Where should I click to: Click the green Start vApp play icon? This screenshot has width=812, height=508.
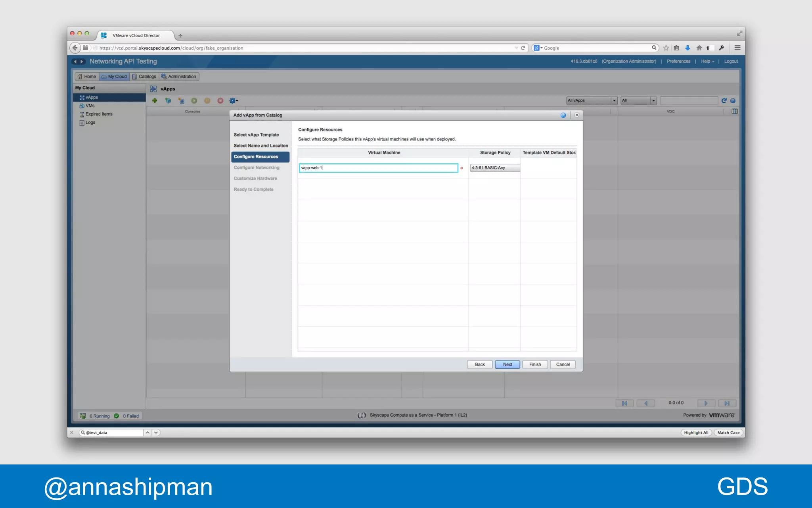pos(194,101)
